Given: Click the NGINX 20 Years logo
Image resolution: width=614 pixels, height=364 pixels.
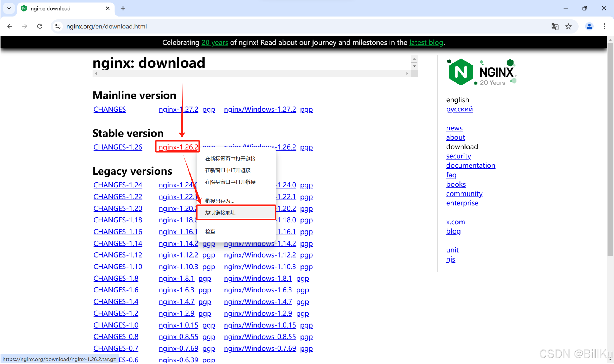Looking at the screenshot, I should [482, 72].
